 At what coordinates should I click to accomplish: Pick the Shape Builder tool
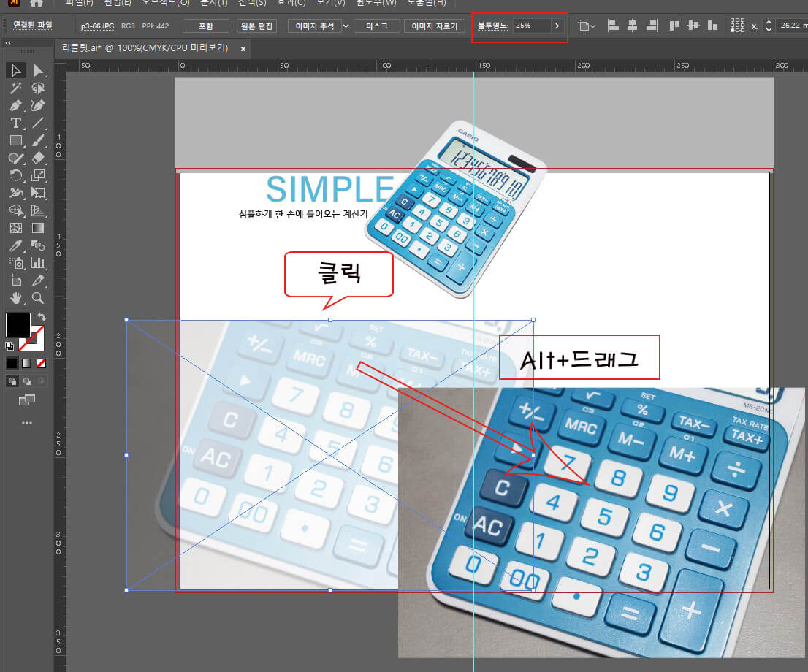point(16,211)
